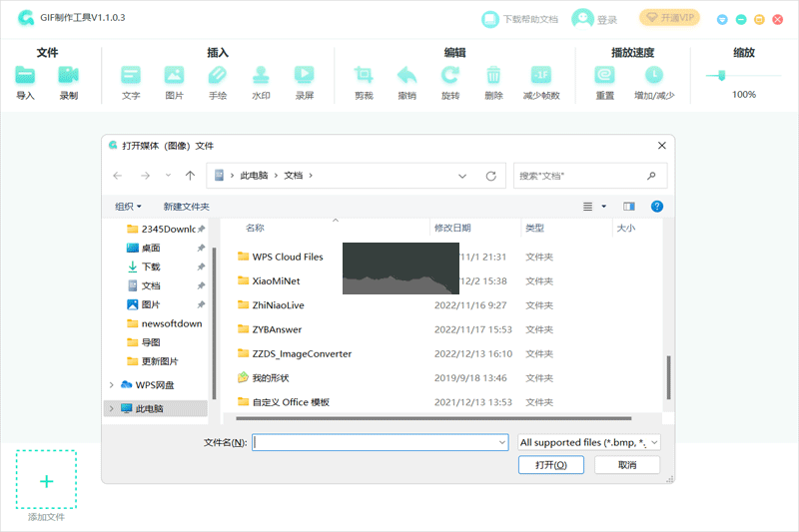This screenshot has width=799, height=532.
Task: Sort by 修改日期 column header
Action: (452, 228)
